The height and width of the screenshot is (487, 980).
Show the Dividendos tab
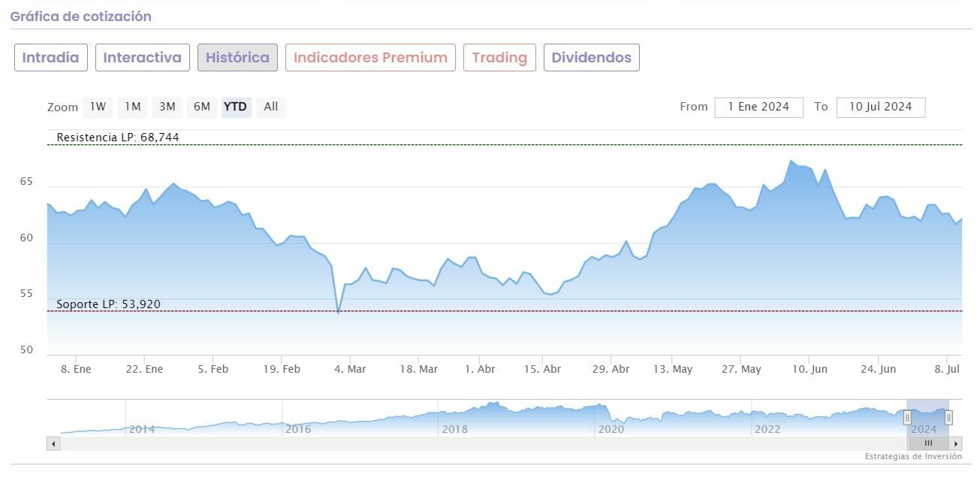(591, 58)
